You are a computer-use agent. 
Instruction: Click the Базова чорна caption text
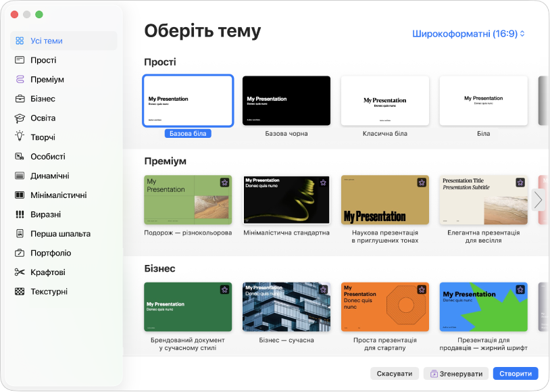286,134
